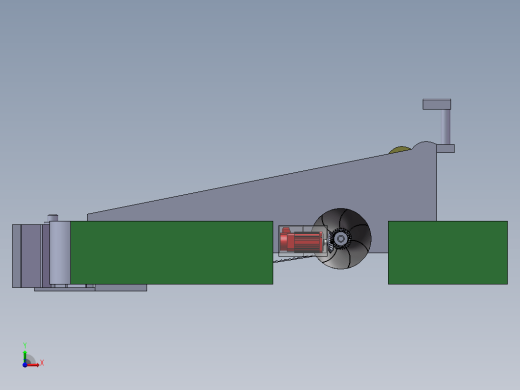Image resolution: width=520 pixels, height=390 pixels.
Task: Click the blue origin ball of the triad
Action: pyautogui.click(x=25, y=365)
